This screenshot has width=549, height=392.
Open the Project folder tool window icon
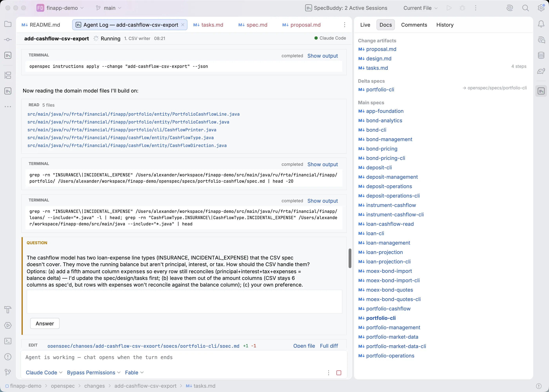coord(8,24)
